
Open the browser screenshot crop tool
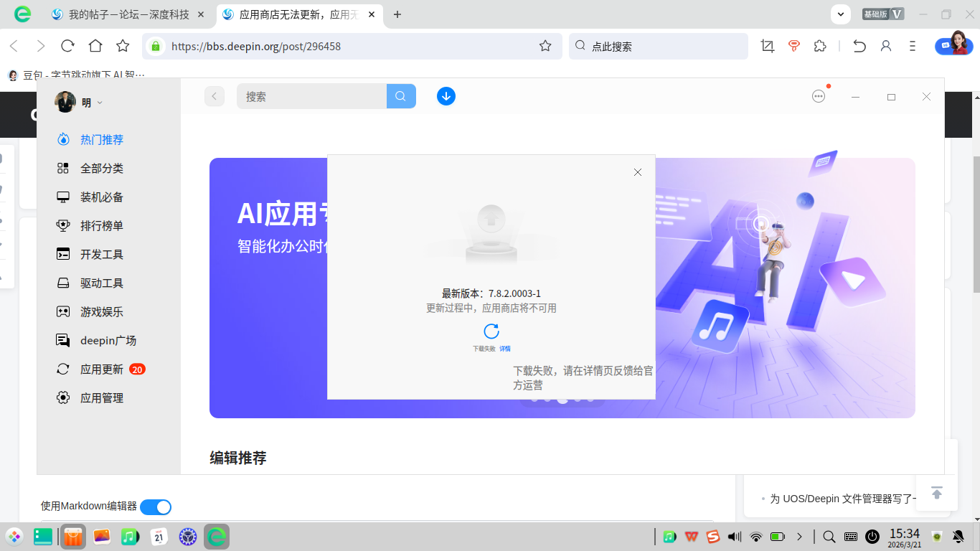[x=768, y=46]
